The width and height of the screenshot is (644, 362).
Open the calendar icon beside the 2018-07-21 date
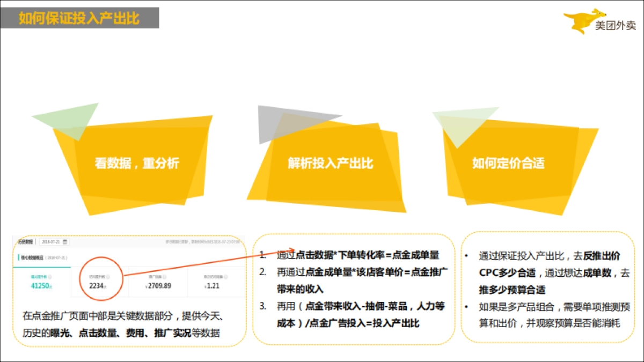65,242
